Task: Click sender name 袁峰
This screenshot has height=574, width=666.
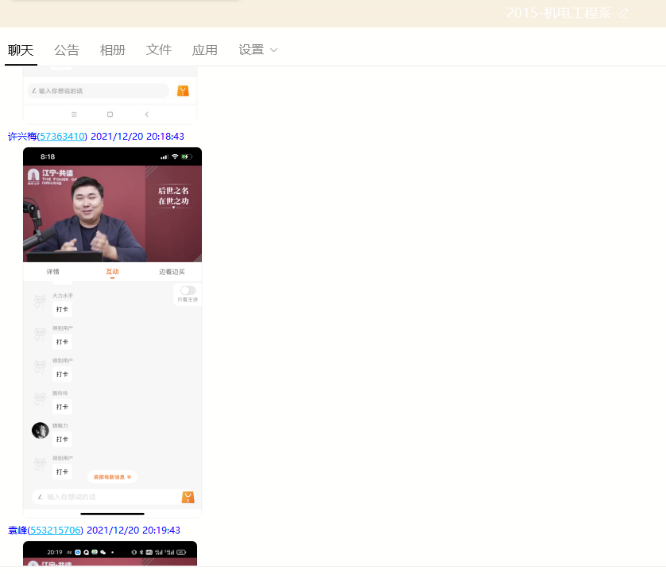Action: (x=17, y=530)
